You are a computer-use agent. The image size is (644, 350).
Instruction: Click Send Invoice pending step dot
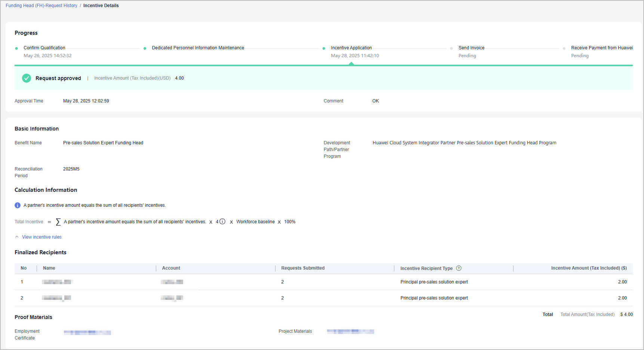click(x=451, y=48)
